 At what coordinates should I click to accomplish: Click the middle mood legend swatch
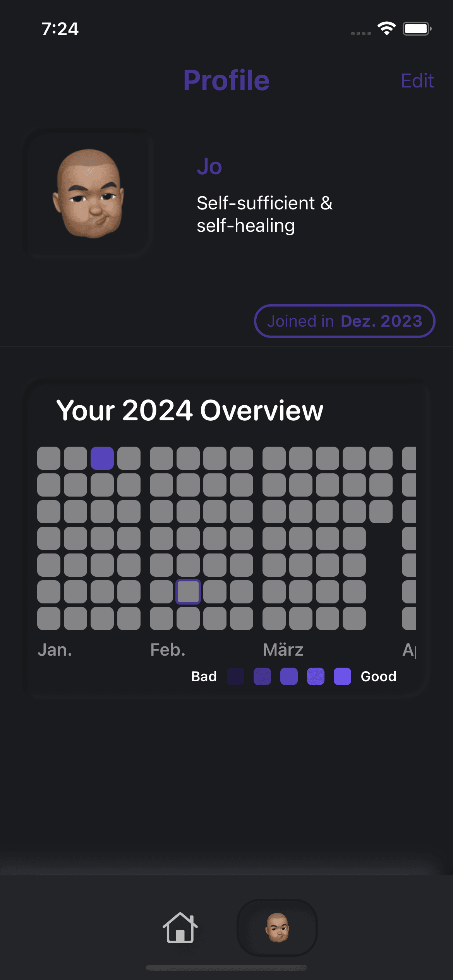[289, 676]
